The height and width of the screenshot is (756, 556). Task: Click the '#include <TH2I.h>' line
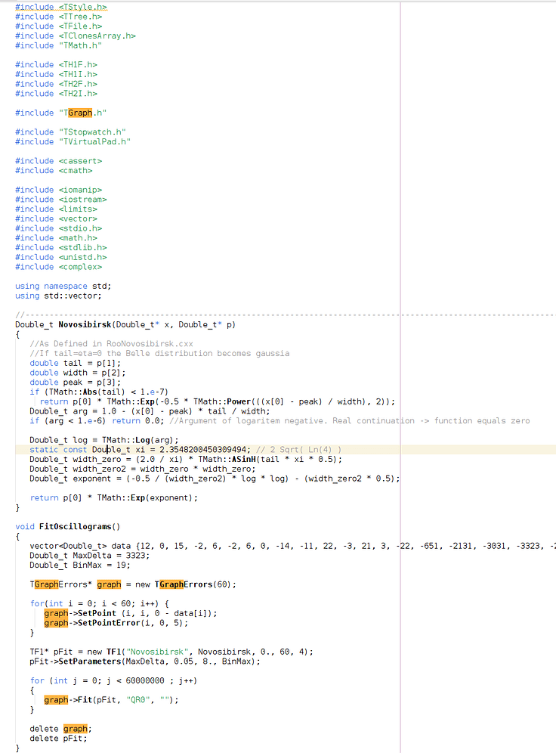pos(56,94)
